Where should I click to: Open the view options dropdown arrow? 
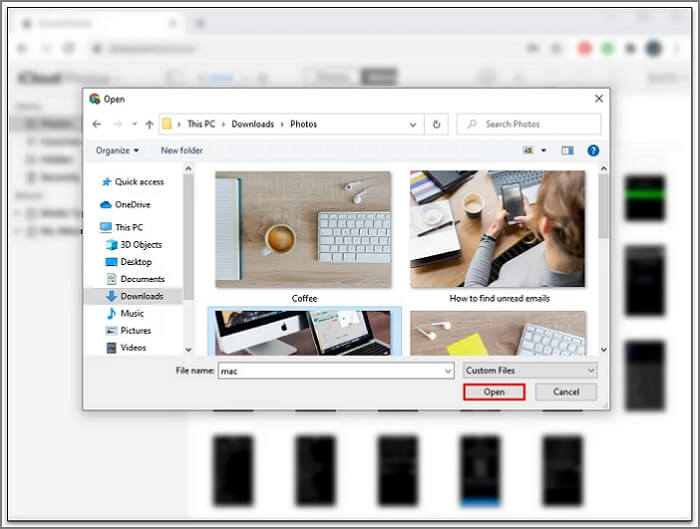544,150
